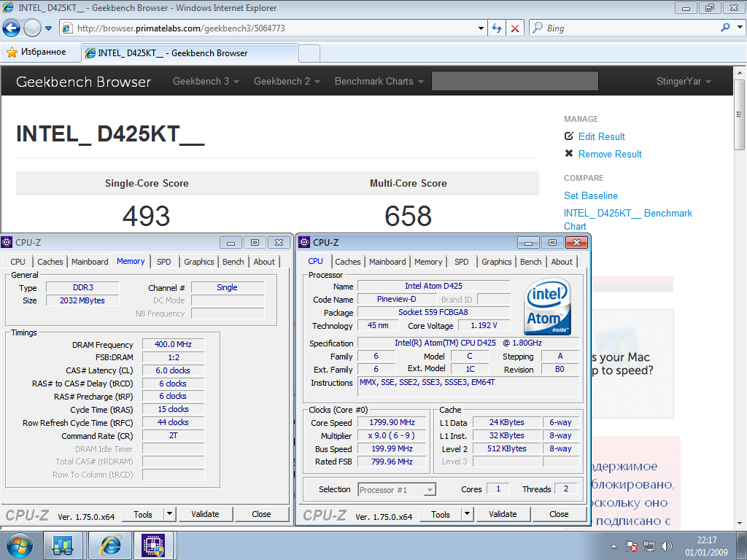The height and width of the screenshot is (560, 747).
Task: Click the page scrollbar thumb
Action: click(x=740, y=114)
